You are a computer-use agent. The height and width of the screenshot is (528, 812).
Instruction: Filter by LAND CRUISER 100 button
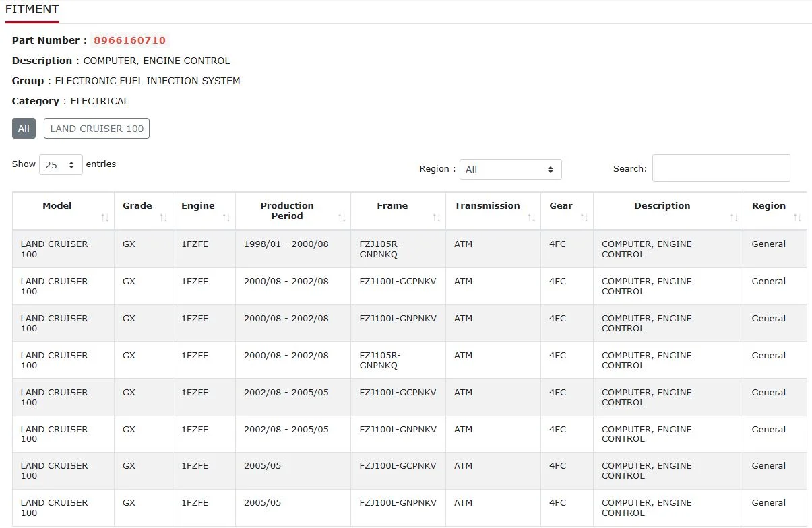click(x=96, y=129)
